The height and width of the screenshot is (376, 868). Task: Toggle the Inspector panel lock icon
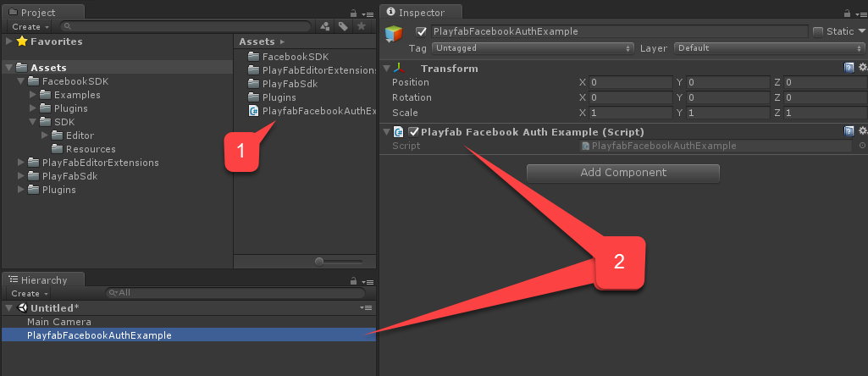[x=847, y=14]
